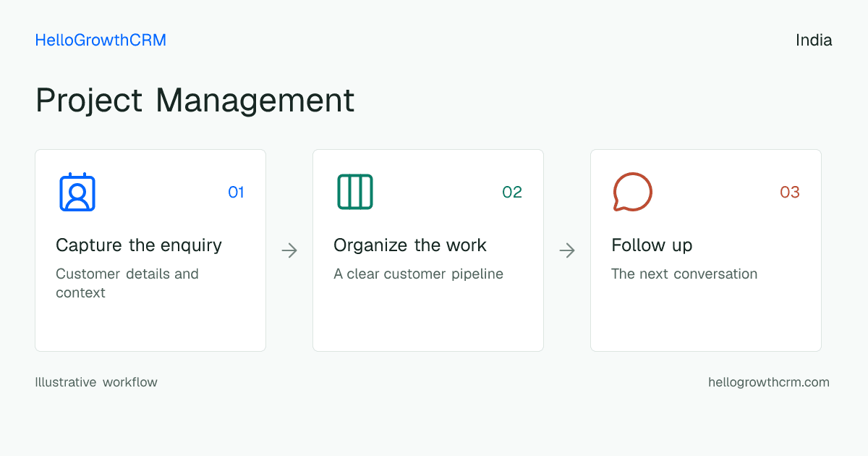Click step number 01
The image size is (868, 456).
click(x=236, y=192)
